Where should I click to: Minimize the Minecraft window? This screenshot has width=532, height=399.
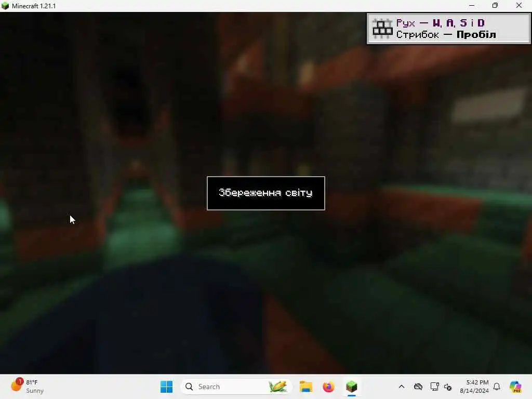pyautogui.click(x=472, y=6)
